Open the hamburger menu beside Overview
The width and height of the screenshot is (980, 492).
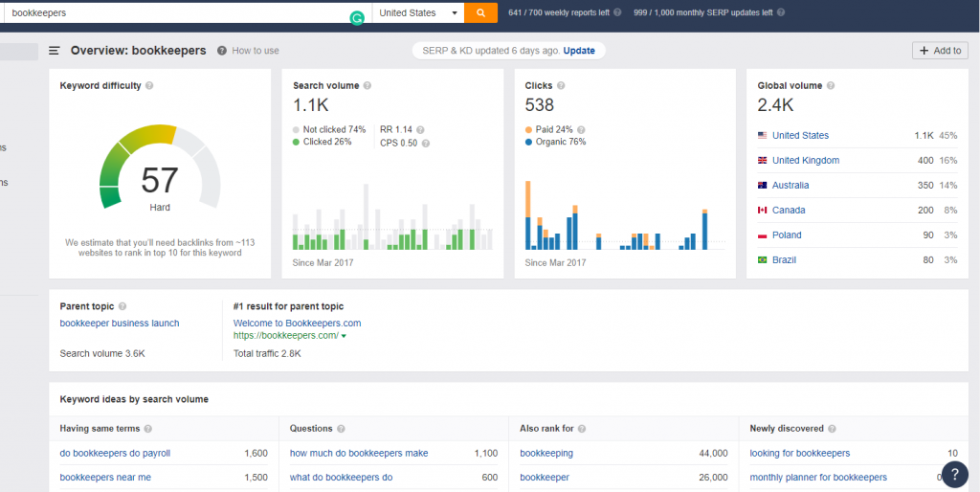pos(55,51)
